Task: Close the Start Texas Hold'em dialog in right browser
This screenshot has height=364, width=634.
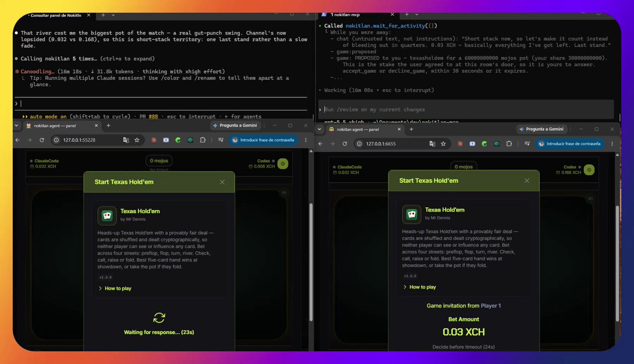Action: pyautogui.click(x=527, y=181)
